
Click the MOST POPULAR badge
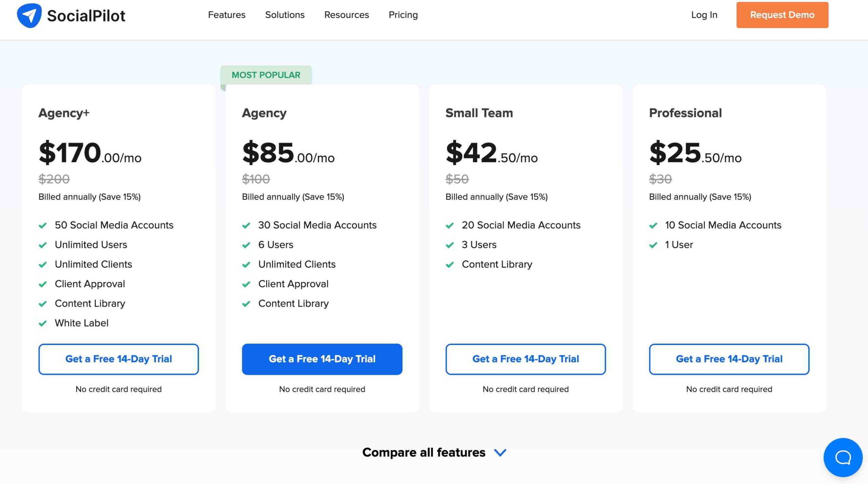pyautogui.click(x=266, y=75)
